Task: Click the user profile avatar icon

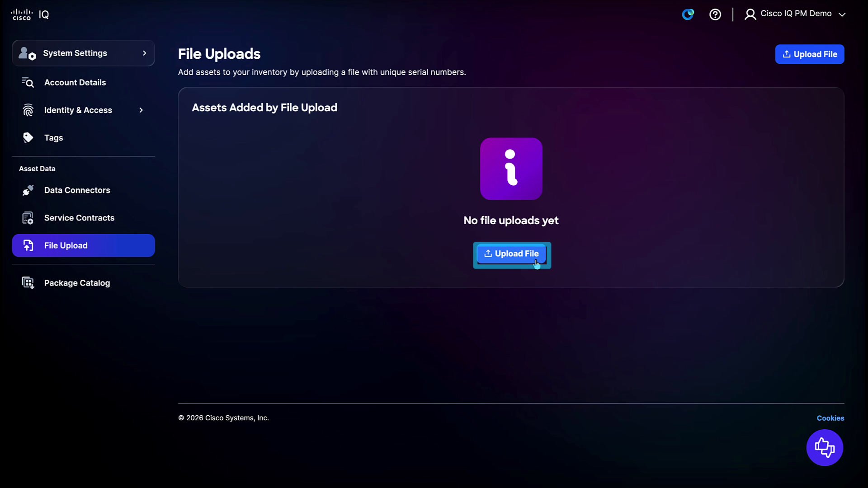Action: [x=750, y=14]
